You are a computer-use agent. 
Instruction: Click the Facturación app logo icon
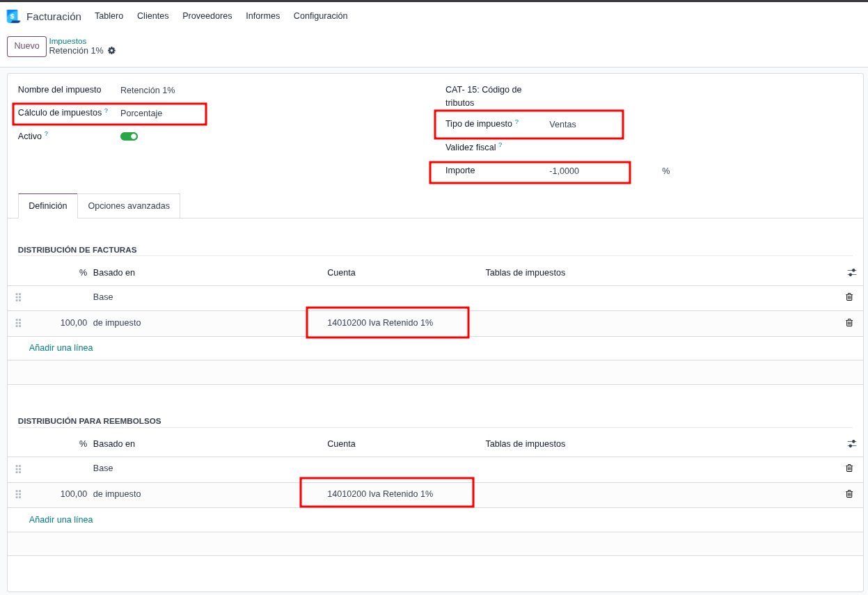click(x=13, y=16)
